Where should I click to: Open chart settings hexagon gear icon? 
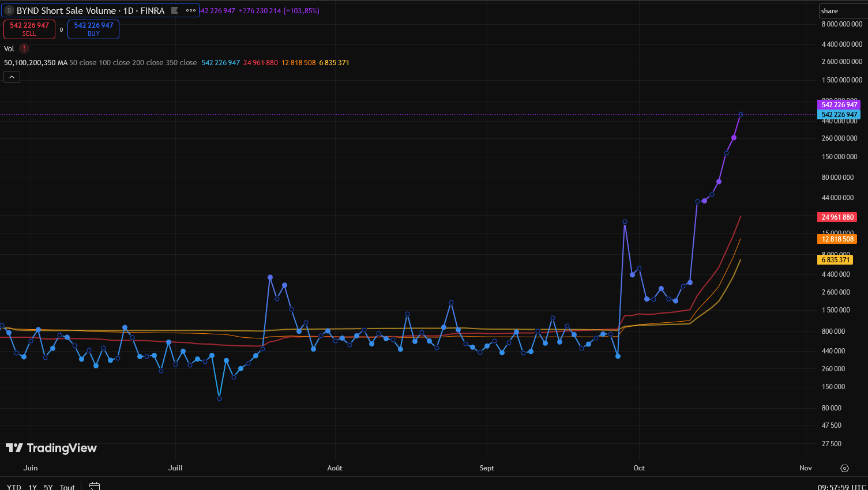click(x=844, y=468)
